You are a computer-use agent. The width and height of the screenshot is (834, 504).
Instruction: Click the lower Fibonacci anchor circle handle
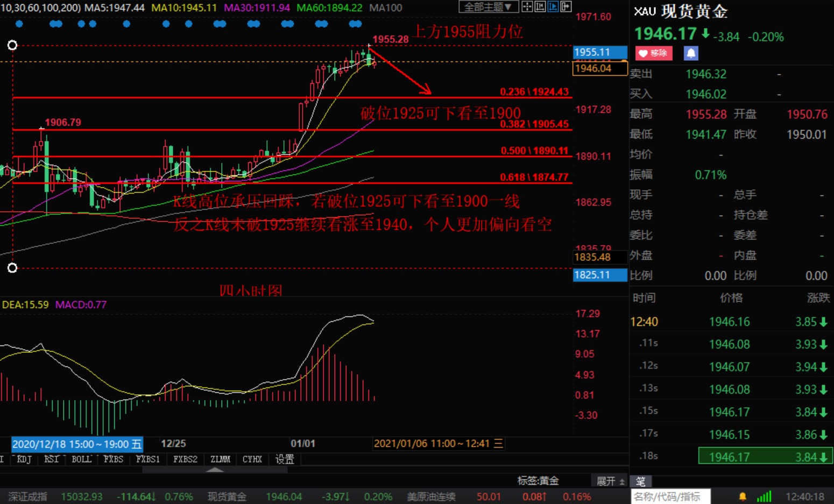pos(12,268)
